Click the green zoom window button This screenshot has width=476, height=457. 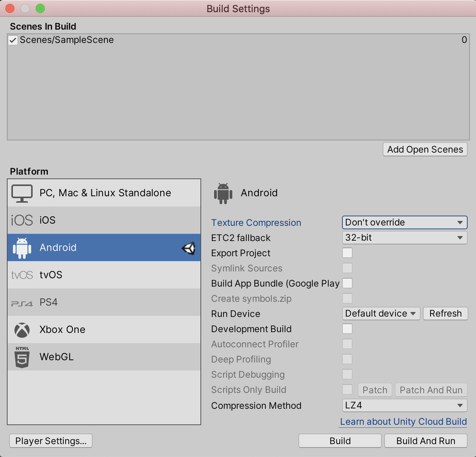(x=40, y=8)
